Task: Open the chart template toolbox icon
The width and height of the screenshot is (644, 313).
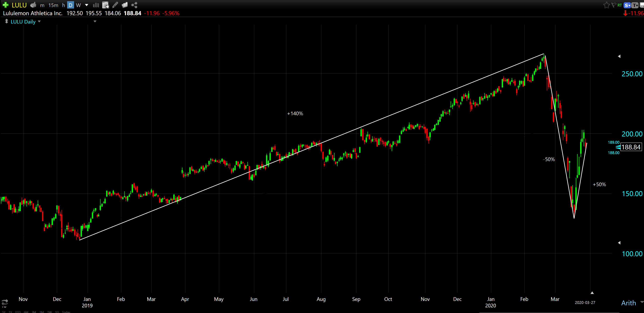Action: click(33, 5)
